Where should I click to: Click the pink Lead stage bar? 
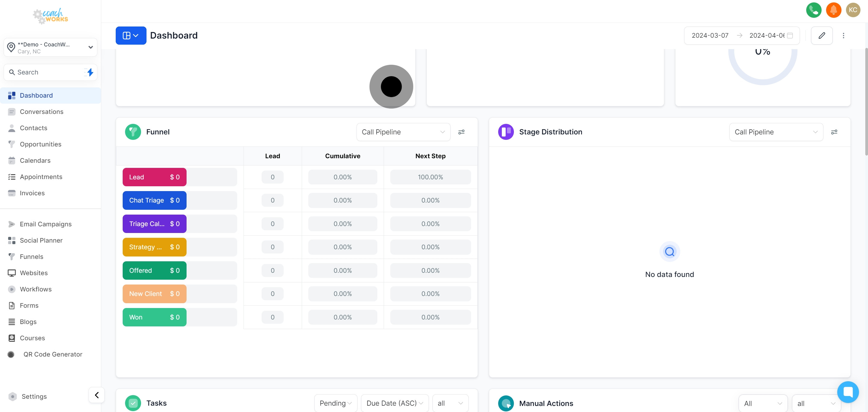(x=154, y=177)
